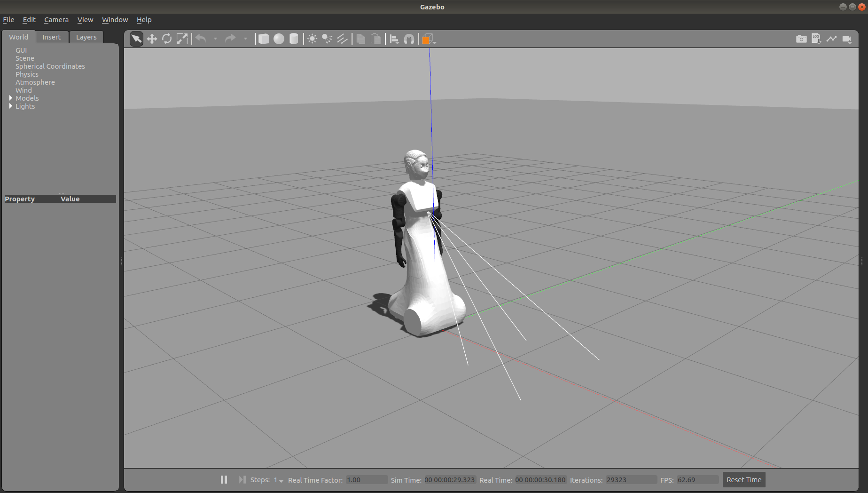Switch to the Insert tab

coord(51,37)
